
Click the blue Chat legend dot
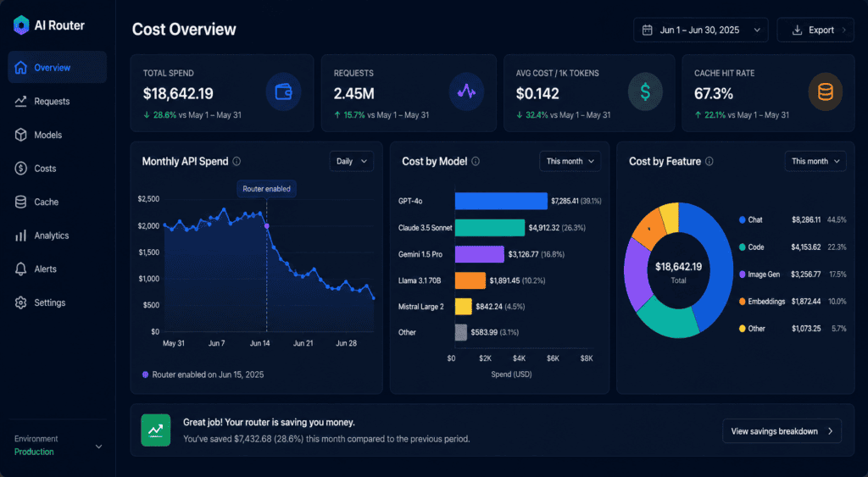coord(743,219)
